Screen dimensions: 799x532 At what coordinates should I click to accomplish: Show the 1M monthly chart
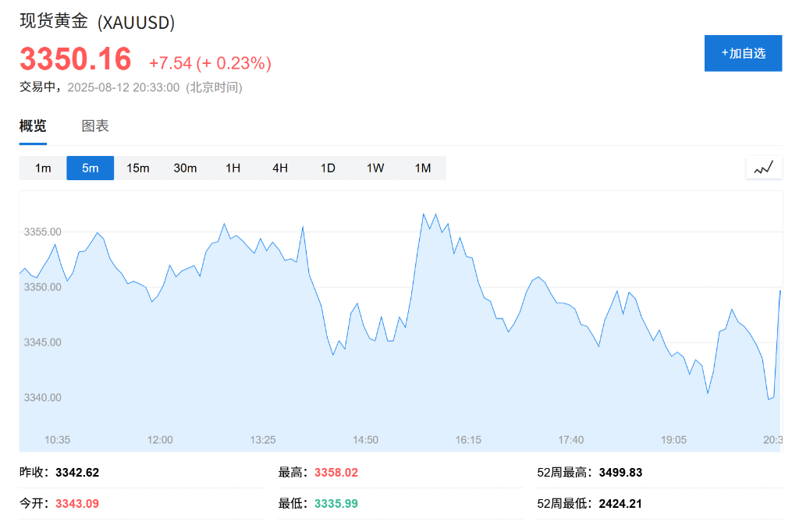(422, 168)
